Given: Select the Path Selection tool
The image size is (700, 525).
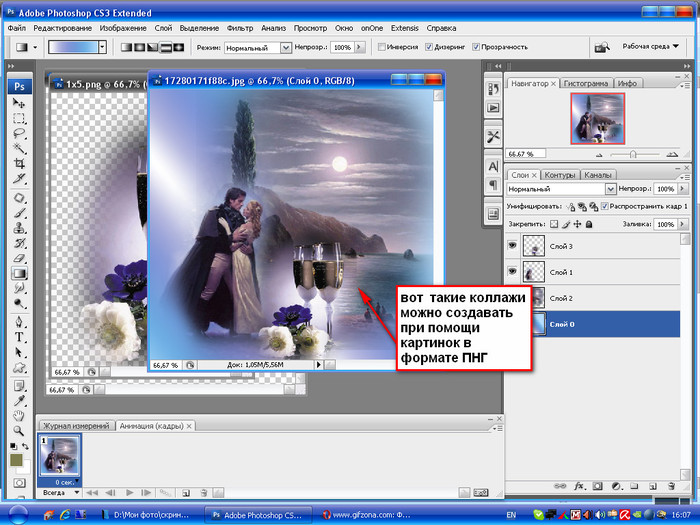Looking at the screenshot, I should pyautogui.click(x=19, y=352).
